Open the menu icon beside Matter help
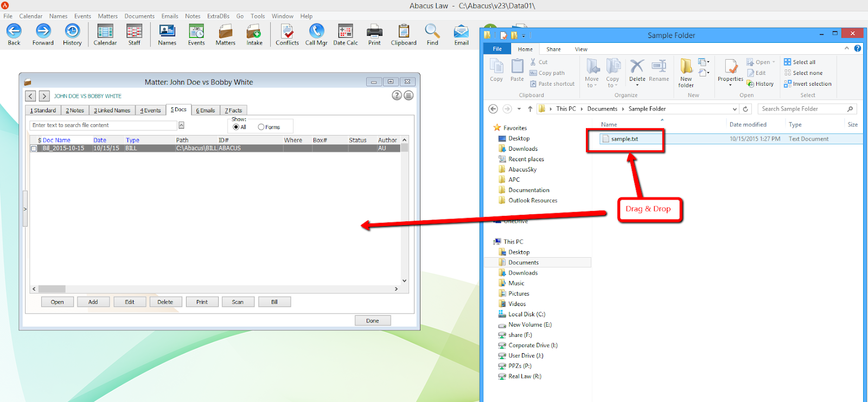This screenshot has width=868, height=402. point(409,95)
